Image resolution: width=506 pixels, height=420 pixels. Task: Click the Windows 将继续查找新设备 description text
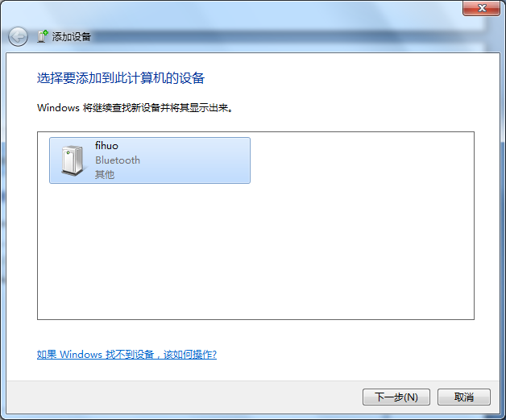point(135,107)
